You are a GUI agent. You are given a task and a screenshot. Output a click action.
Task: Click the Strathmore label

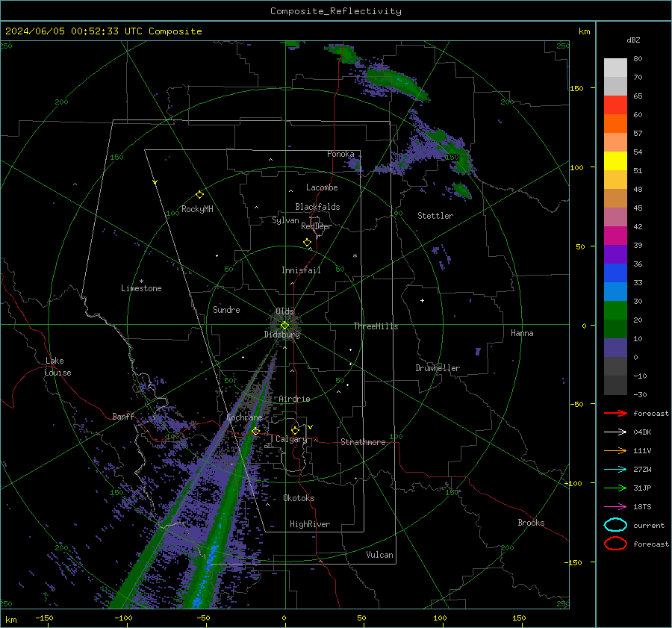tap(363, 442)
